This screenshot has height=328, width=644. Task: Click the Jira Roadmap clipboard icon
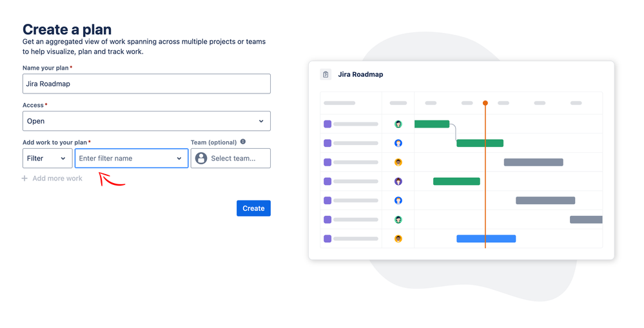[x=326, y=74]
